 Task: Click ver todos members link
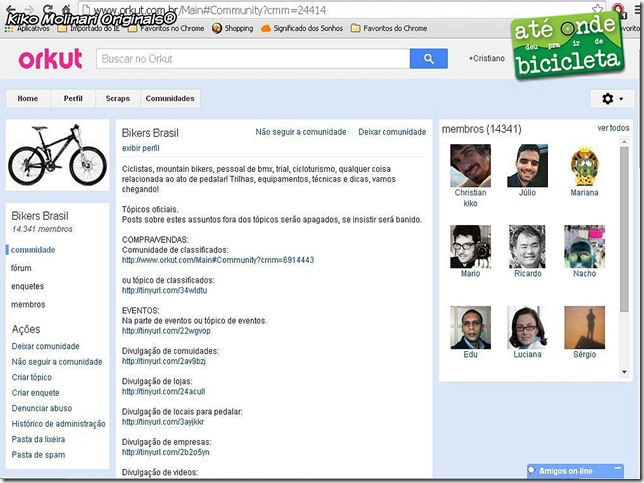pyautogui.click(x=613, y=128)
